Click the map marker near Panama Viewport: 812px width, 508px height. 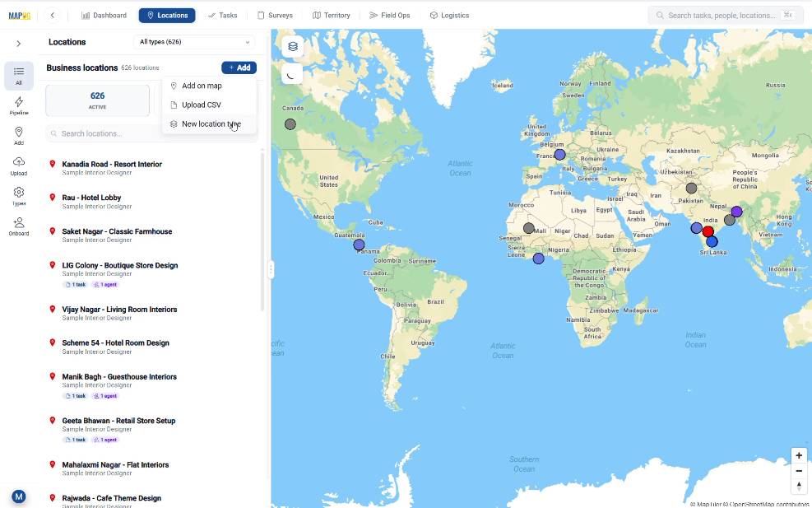[x=359, y=245]
